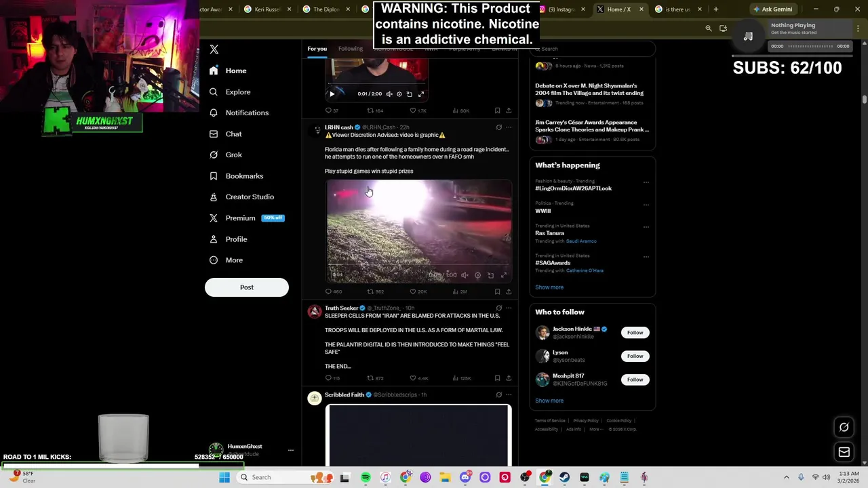Viewport: 868px width, 488px height.
Task: Like the Truth Seeker post with 4.4K likes
Action: [x=418, y=378]
